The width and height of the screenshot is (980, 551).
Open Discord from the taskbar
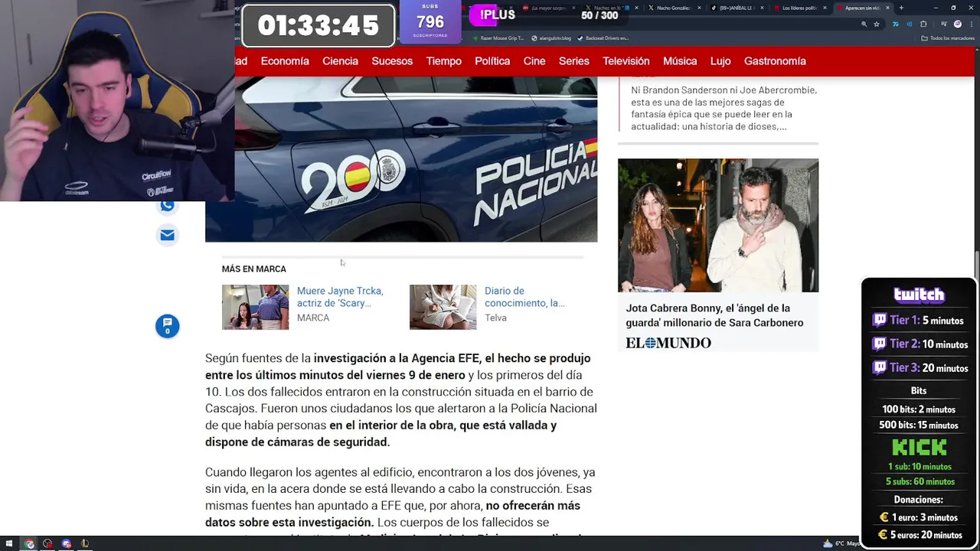[66, 543]
